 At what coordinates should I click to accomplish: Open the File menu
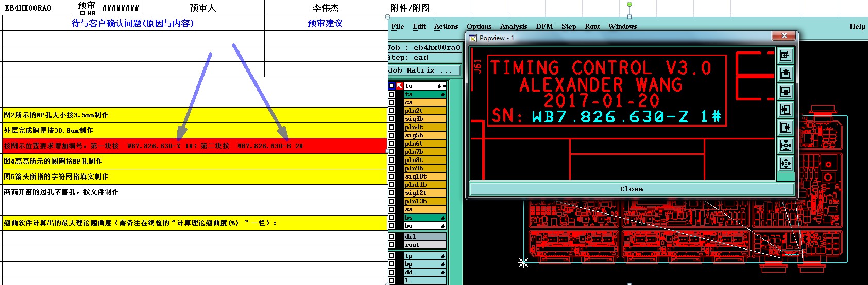398,26
